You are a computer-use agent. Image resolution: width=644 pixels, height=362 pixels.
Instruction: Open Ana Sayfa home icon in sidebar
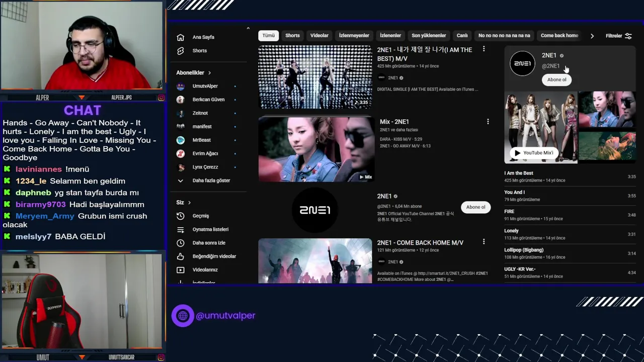click(x=181, y=37)
